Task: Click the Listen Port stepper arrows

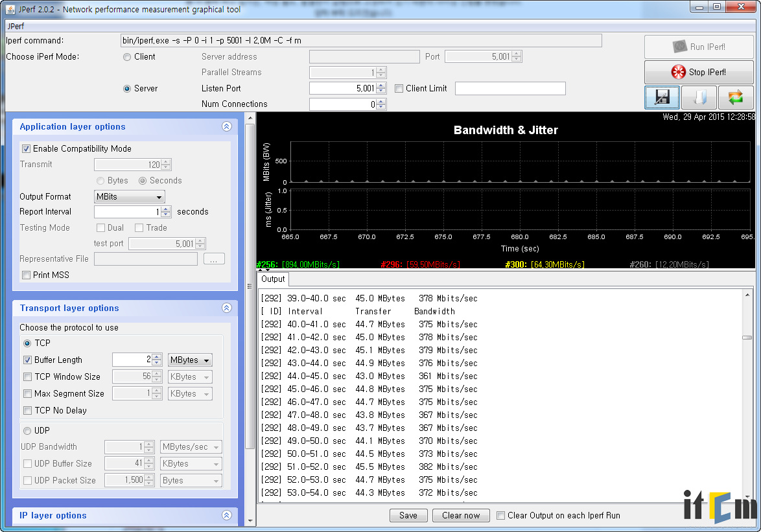Action: click(381, 88)
